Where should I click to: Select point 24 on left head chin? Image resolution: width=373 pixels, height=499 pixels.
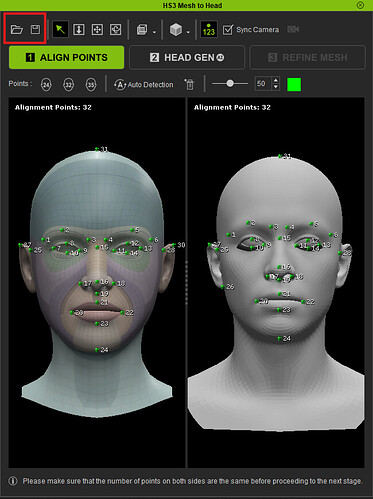point(97,350)
